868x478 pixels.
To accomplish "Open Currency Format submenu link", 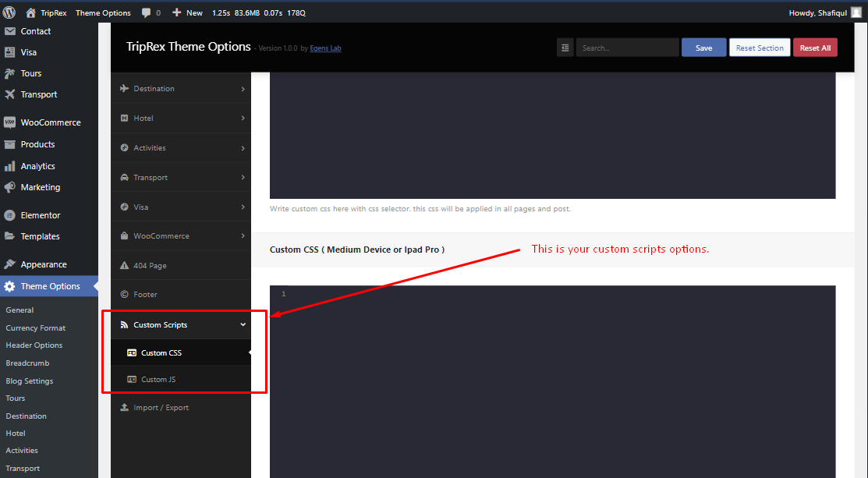I will tap(35, 328).
